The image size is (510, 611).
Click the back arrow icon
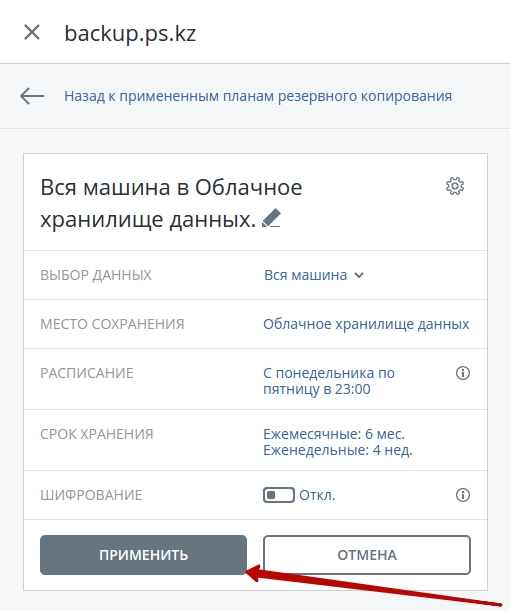tap(32, 96)
